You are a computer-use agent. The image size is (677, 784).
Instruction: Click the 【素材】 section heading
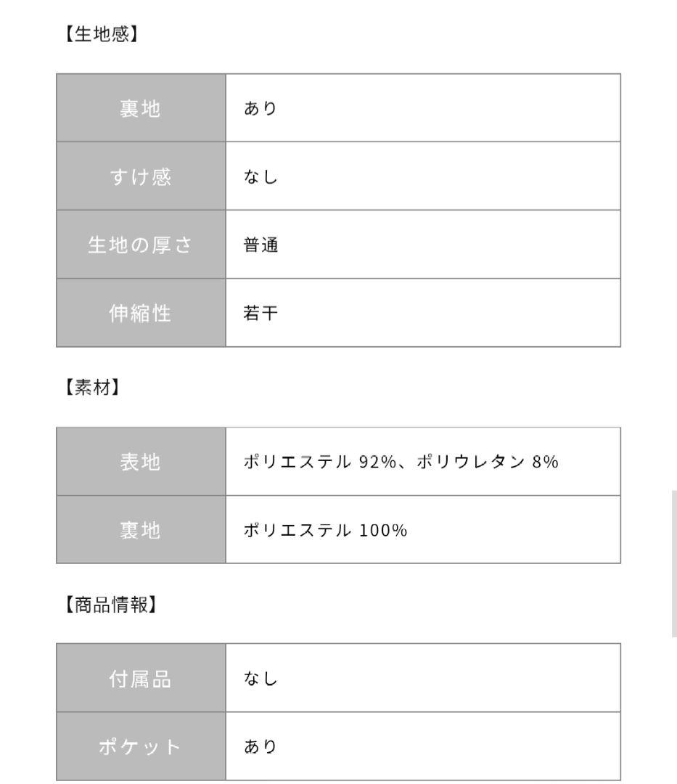[x=87, y=387]
